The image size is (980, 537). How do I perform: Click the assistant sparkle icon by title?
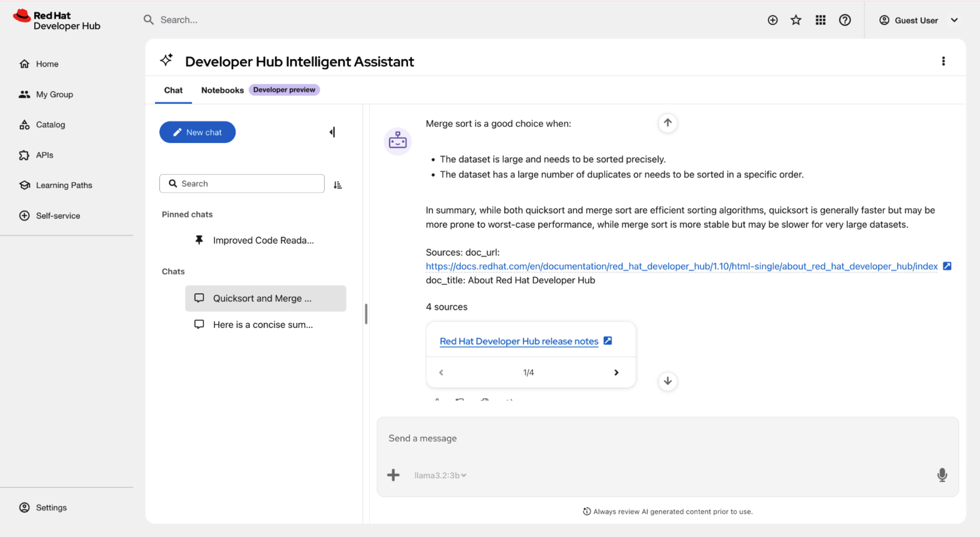167,60
